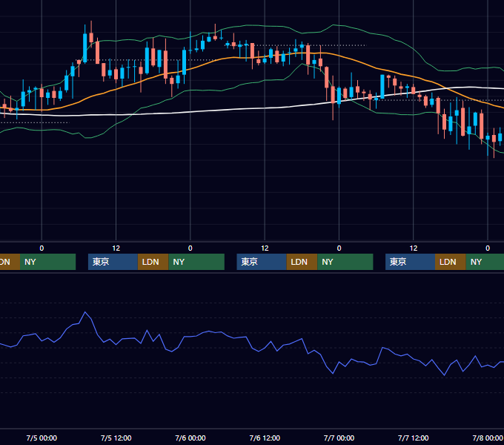Click the 7/5 12:00 date label

click(x=116, y=438)
